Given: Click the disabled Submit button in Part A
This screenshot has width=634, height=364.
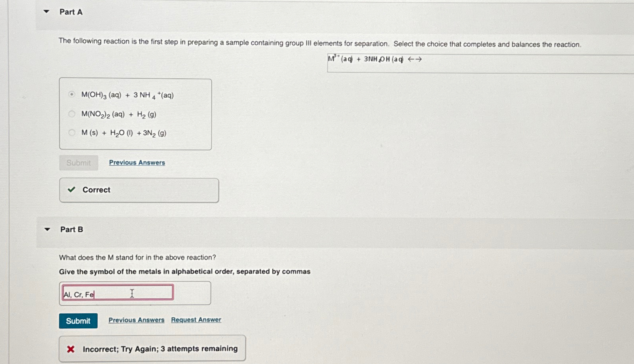Looking at the screenshot, I should coord(78,163).
